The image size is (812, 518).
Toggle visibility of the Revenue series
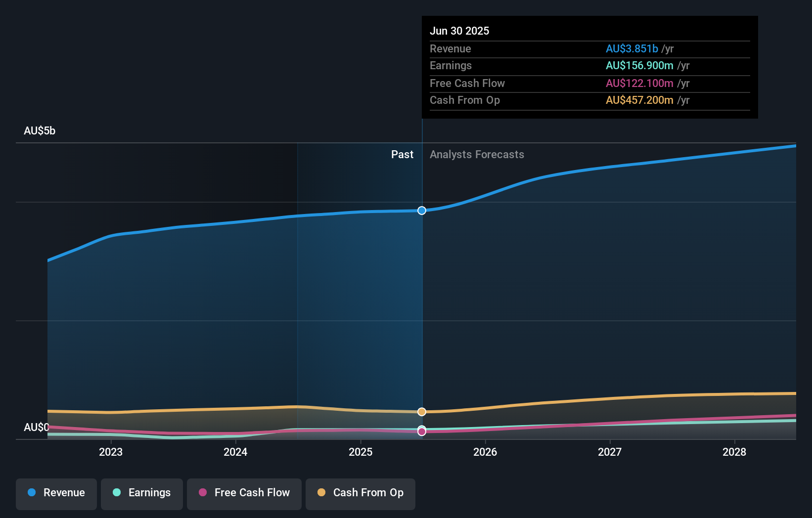[56, 493]
